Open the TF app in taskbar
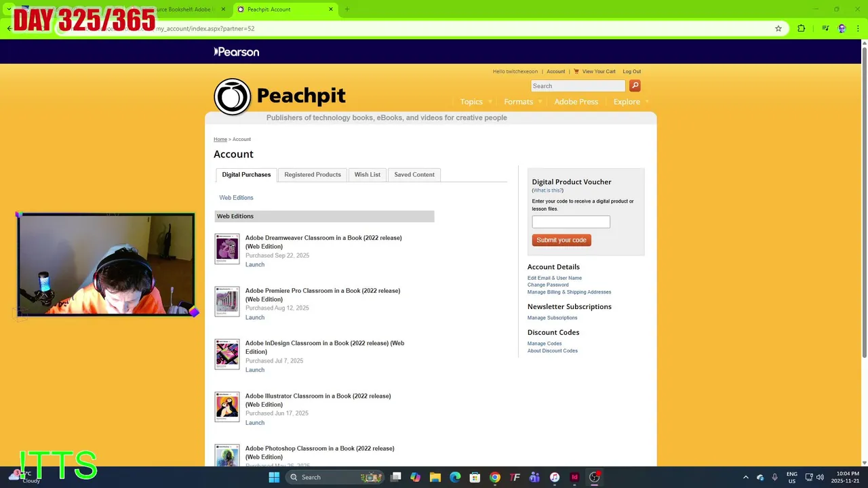Image resolution: width=868 pixels, height=488 pixels. click(515, 477)
